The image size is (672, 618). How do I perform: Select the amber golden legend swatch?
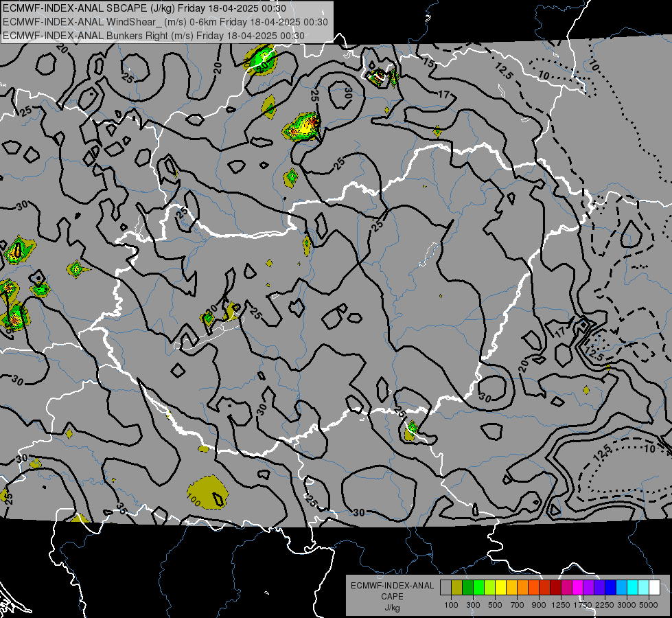(511, 588)
